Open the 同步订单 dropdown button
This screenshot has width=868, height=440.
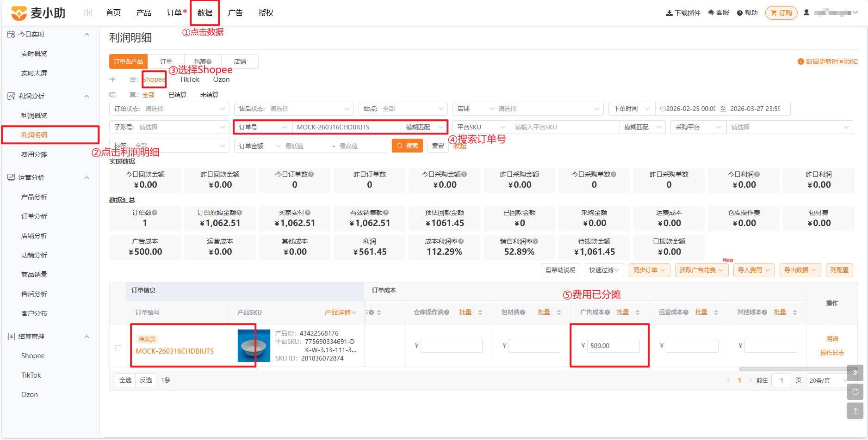click(649, 270)
